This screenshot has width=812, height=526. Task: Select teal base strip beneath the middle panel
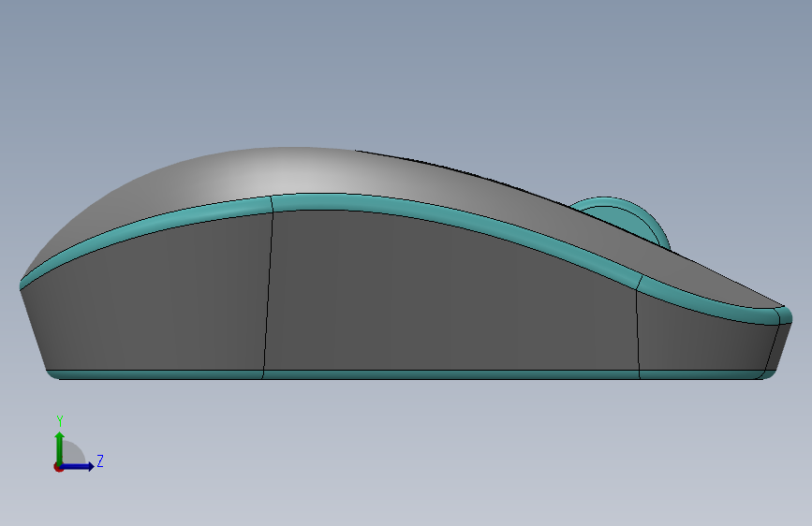[450, 374]
